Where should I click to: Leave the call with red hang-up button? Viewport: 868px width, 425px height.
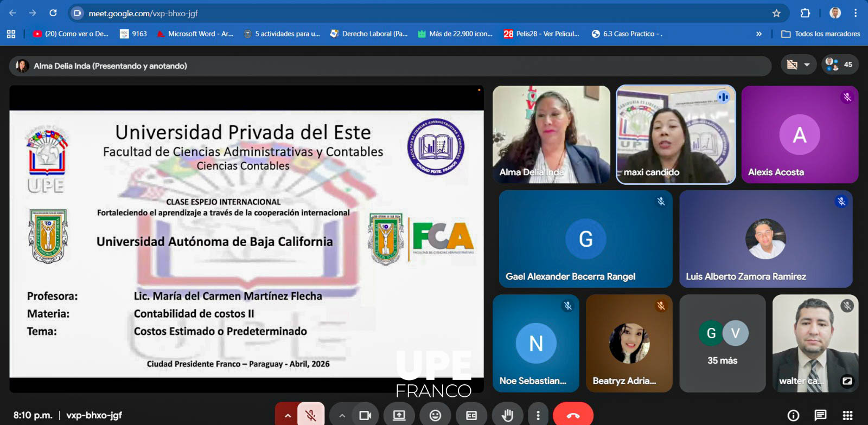(x=573, y=415)
